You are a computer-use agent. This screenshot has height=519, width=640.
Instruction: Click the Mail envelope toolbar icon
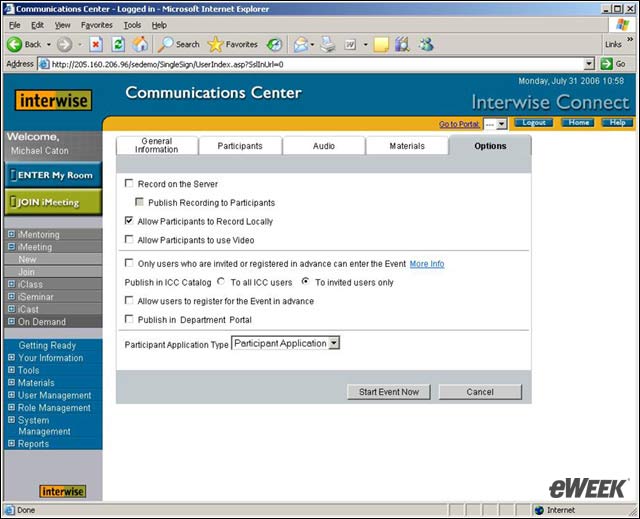click(301, 44)
